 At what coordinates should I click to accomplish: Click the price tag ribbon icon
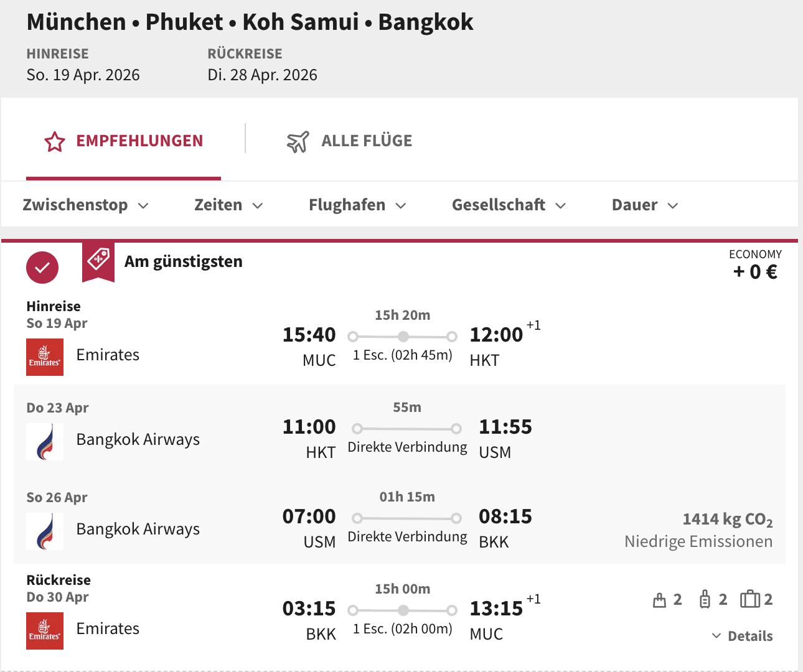(98, 259)
